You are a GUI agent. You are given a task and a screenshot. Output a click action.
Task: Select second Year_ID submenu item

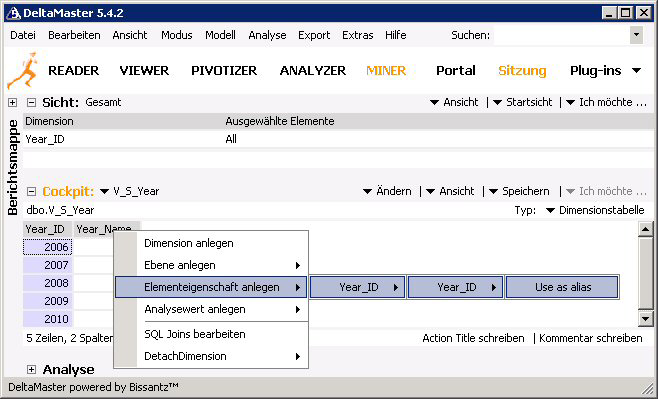click(455, 287)
